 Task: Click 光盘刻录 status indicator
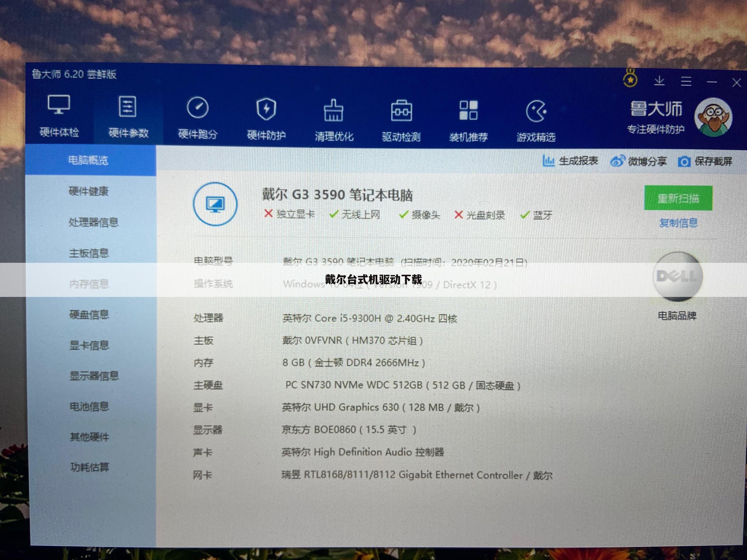click(x=479, y=215)
